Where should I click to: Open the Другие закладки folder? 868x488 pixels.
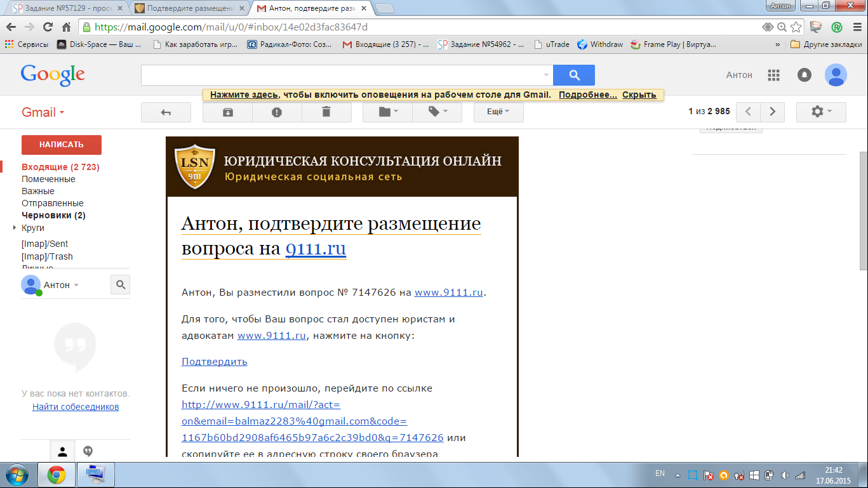click(x=826, y=44)
